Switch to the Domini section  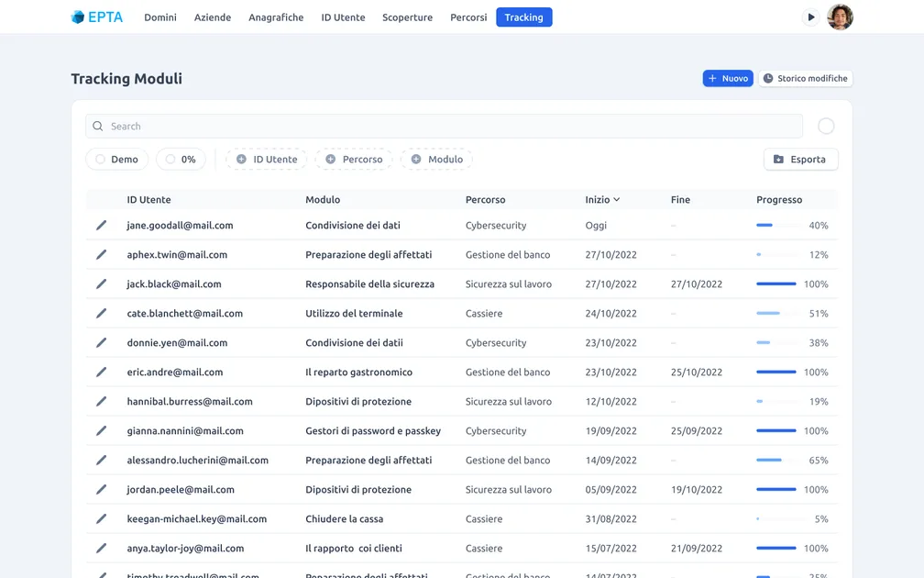160,17
